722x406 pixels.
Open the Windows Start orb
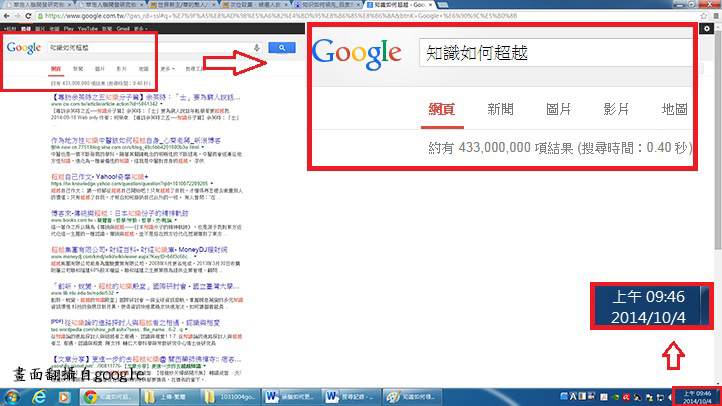[12, 397]
